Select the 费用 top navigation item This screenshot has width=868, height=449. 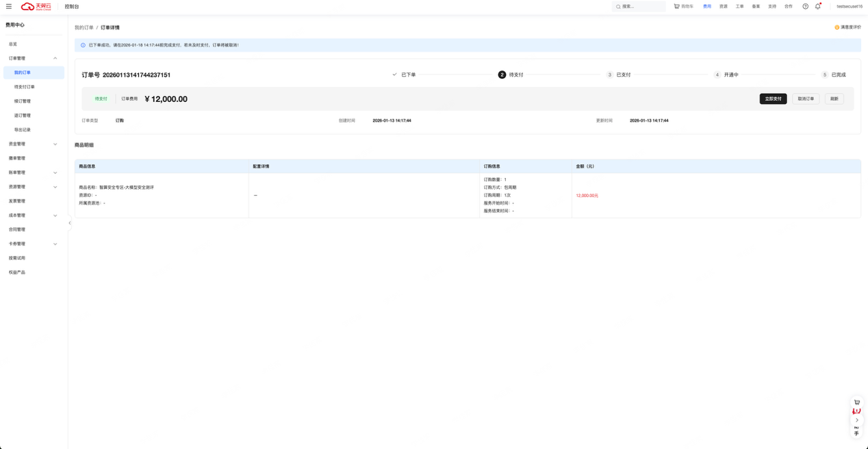click(x=707, y=6)
